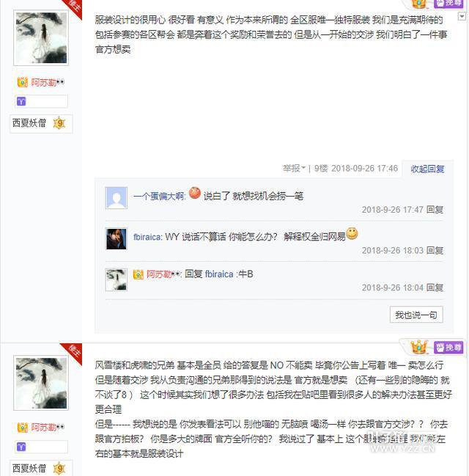Click the fbiraica username link
Image resolution: width=469 pixels, height=476 pixels.
click(147, 237)
